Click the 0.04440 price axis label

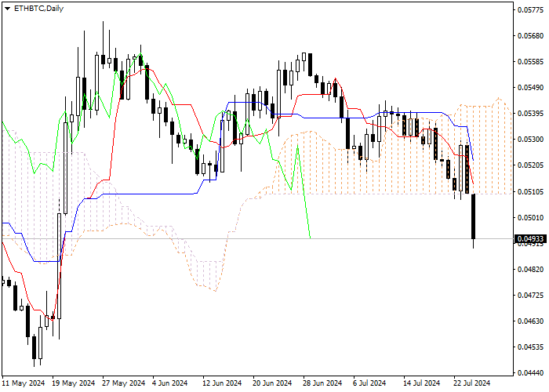point(530,373)
